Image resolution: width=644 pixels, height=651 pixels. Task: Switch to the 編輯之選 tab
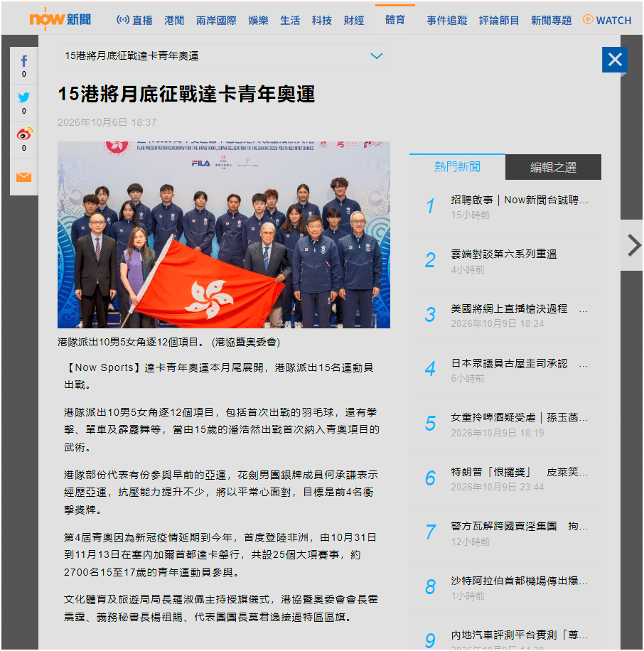point(553,167)
